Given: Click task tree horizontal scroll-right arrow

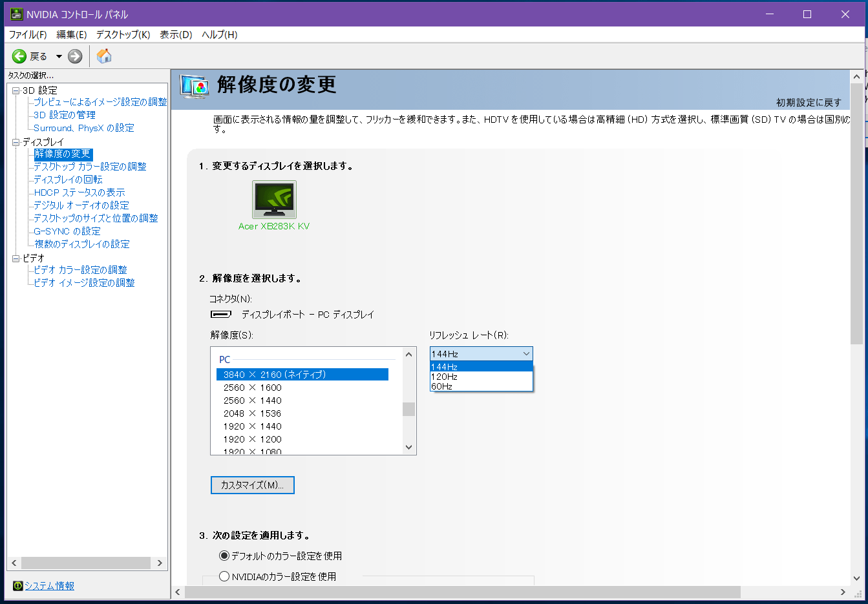Looking at the screenshot, I should (160, 563).
